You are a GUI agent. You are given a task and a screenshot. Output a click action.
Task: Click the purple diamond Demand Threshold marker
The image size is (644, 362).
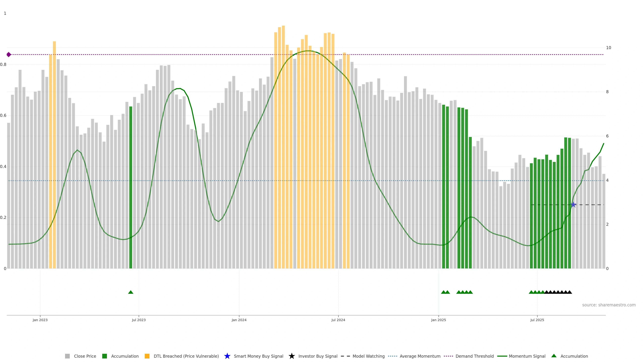point(9,54)
